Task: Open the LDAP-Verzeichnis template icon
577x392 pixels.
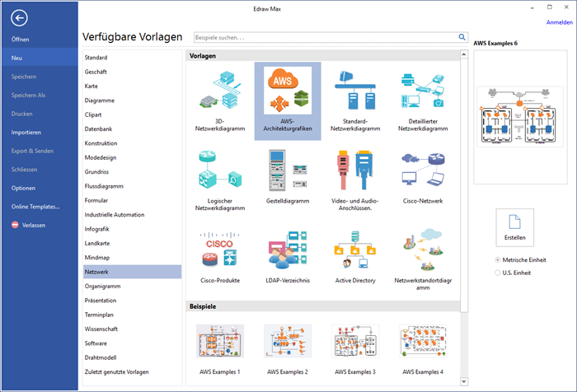Action: coord(288,250)
